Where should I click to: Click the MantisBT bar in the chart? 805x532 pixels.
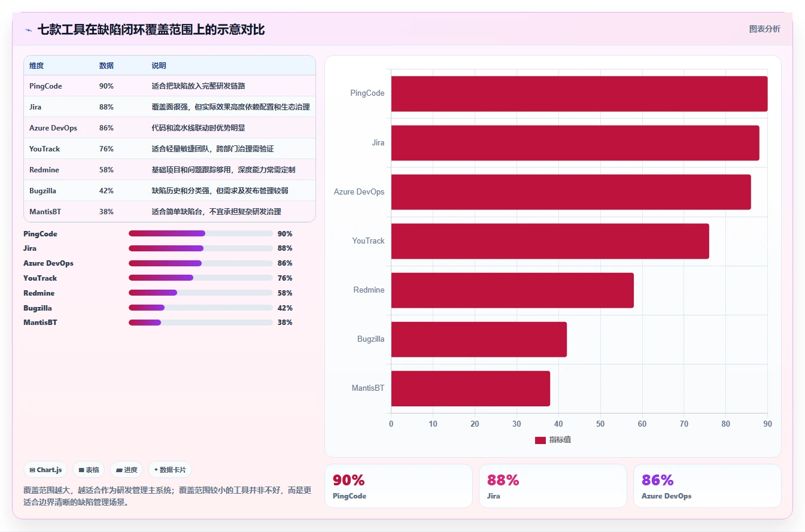tap(470, 388)
